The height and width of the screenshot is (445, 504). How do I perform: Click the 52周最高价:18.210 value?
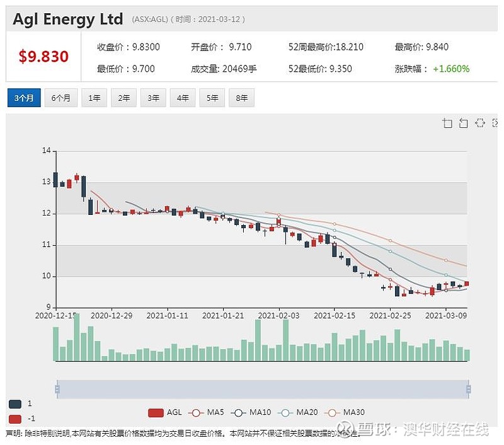[x=326, y=47]
